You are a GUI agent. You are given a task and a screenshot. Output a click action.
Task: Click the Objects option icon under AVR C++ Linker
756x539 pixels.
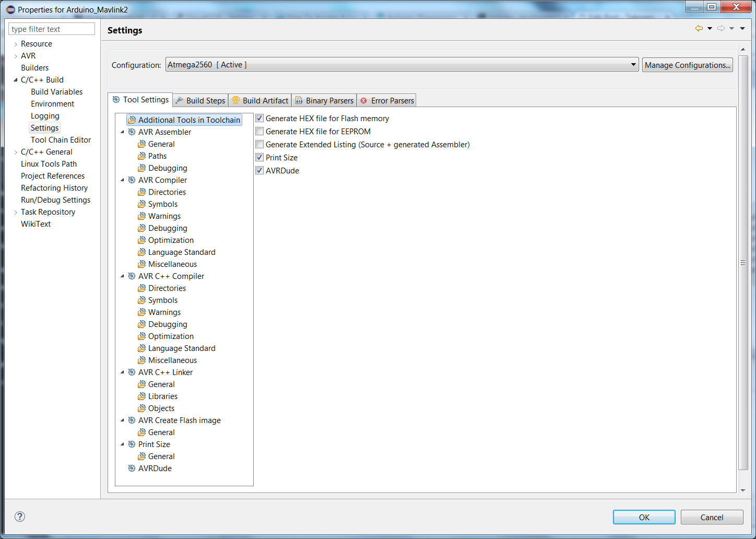tap(141, 408)
